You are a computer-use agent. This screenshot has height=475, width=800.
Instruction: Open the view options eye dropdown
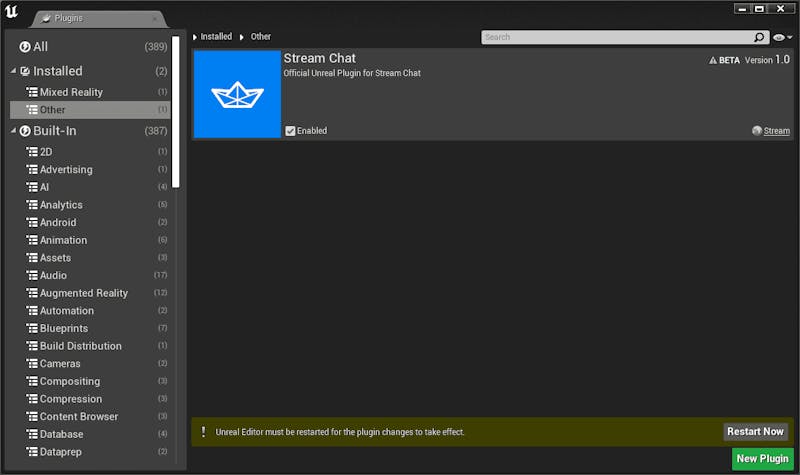click(782, 37)
